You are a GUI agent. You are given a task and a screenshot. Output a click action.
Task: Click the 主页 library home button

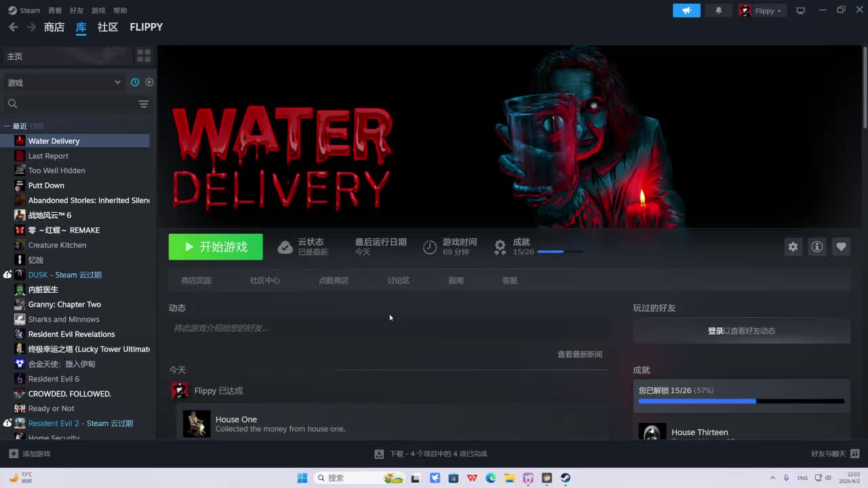(66, 56)
